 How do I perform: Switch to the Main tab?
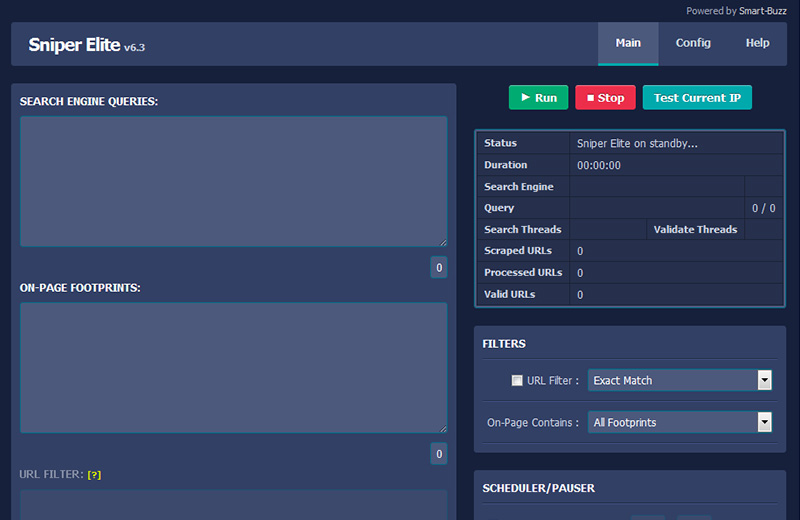[x=628, y=43]
